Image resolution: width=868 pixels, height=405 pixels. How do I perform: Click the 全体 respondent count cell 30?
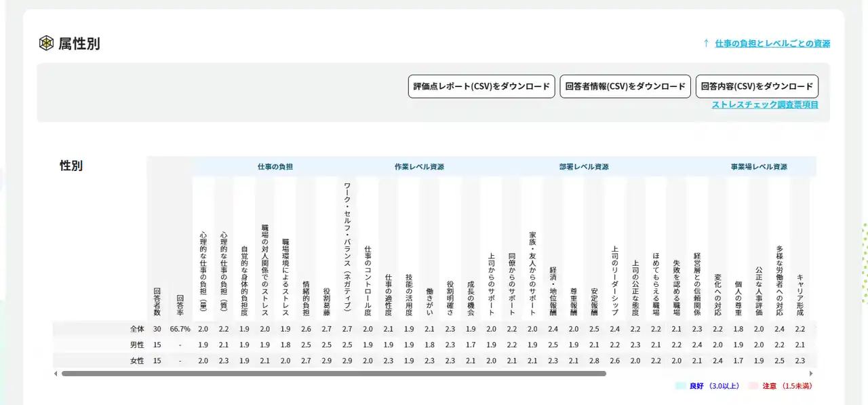pyautogui.click(x=157, y=329)
